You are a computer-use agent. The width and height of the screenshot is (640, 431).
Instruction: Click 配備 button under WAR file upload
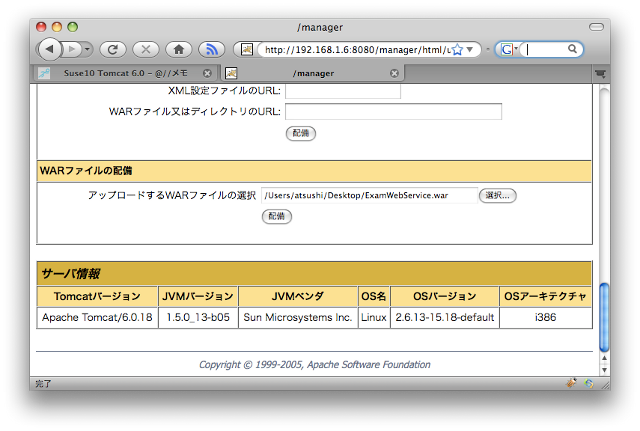click(x=277, y=216)
